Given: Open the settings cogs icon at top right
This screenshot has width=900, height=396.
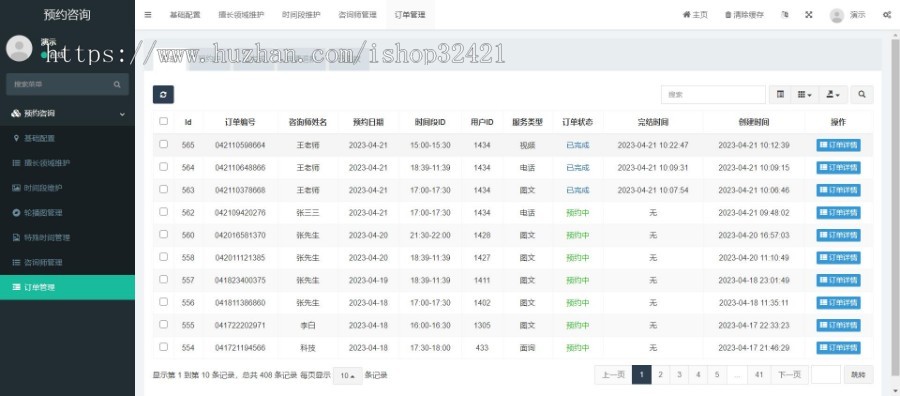Looking at the screenshot, I should point(887,15).
